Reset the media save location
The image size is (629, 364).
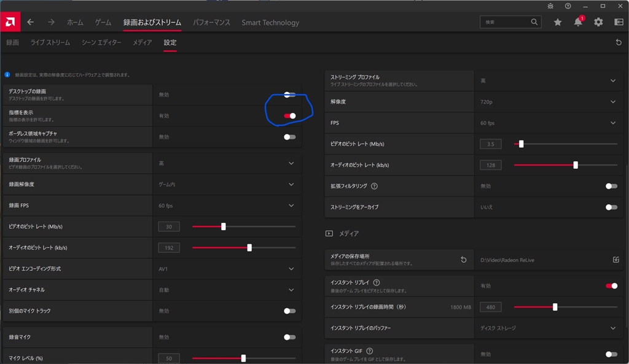click(x=464, y=260)
